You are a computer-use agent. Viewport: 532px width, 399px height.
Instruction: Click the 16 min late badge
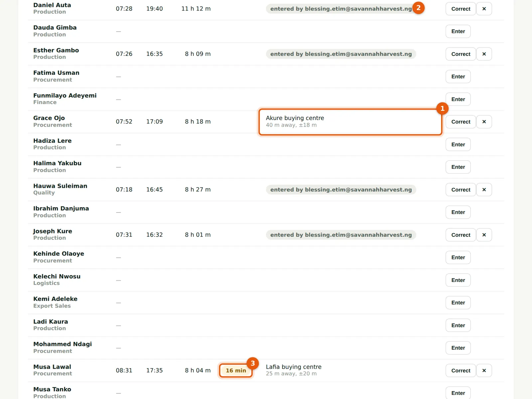236,370
